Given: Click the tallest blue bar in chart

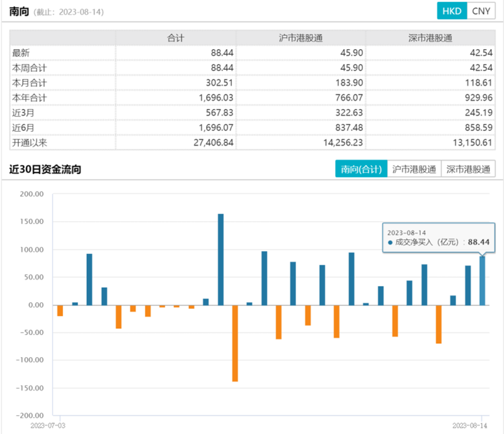Looking at the screenshot, I should [221, 260].
